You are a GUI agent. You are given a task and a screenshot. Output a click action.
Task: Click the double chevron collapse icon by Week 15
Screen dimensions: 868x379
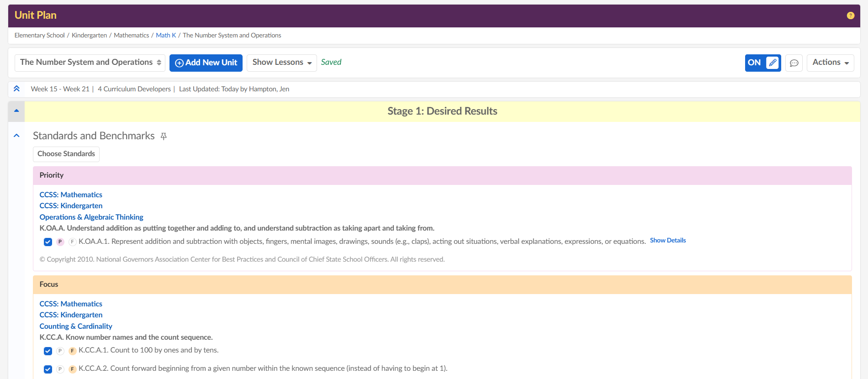(x=17, y=89)
